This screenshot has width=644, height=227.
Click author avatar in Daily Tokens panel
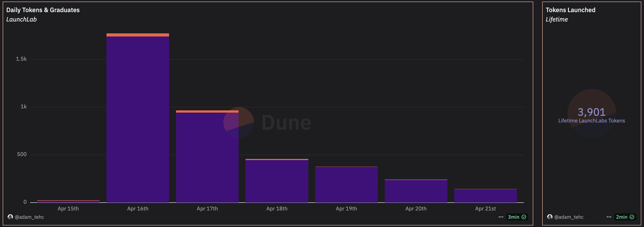10,217
